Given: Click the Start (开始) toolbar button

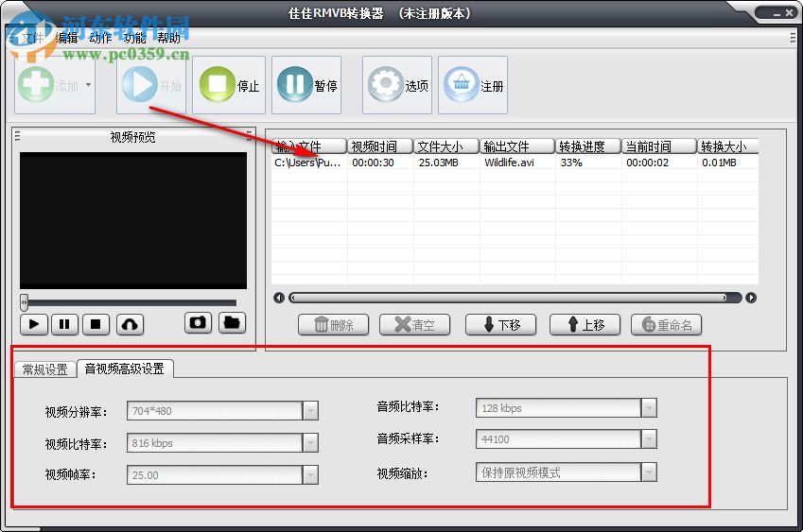Looking at the screenshot, I should [151, 85].
